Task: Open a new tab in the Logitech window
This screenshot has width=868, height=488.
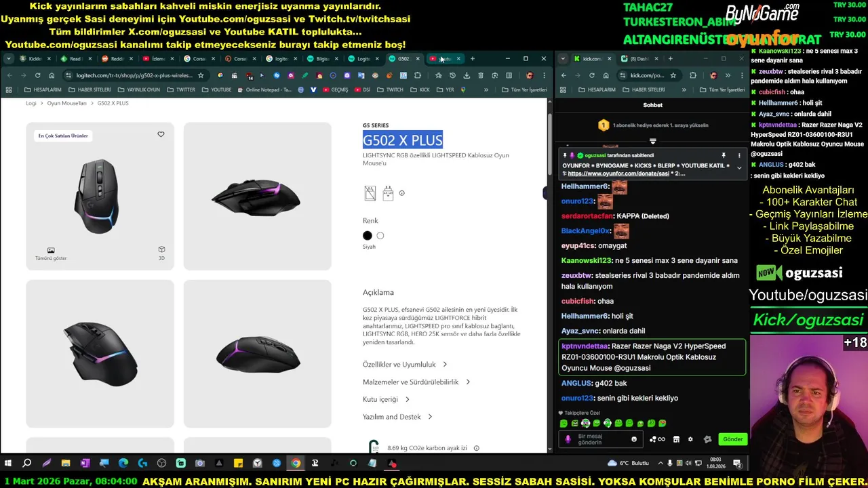Action: pyautogui.click(x=473, y=59)
